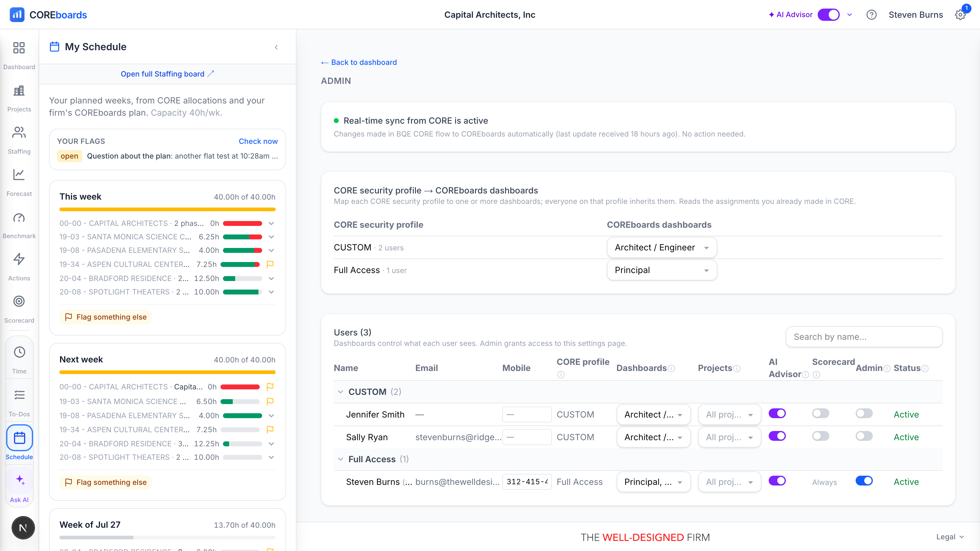Click the round N avatar icon
This screenshot has height=551, width=980.
click(x=23, y=528)
